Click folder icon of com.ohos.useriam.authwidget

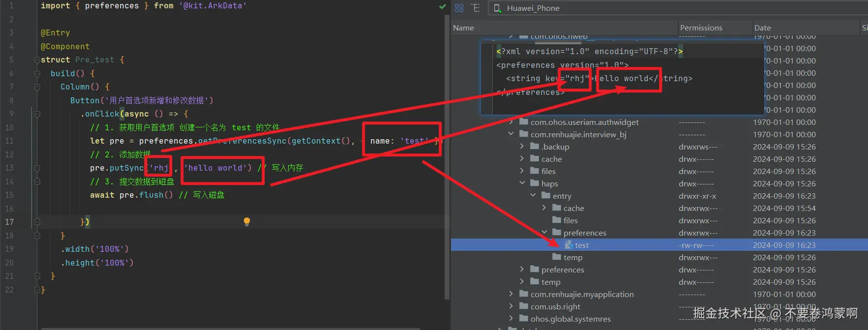click(524, 122)
